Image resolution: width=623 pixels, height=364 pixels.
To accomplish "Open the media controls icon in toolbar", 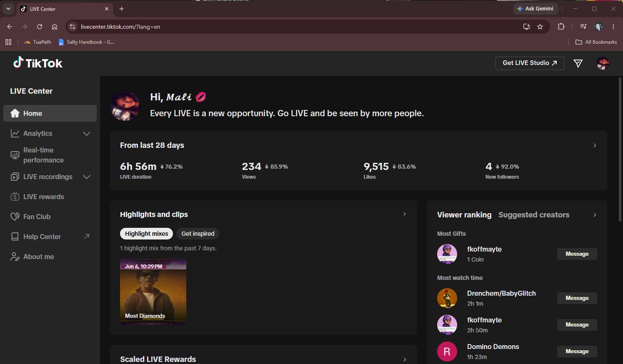I will click(x=583, y=27).
